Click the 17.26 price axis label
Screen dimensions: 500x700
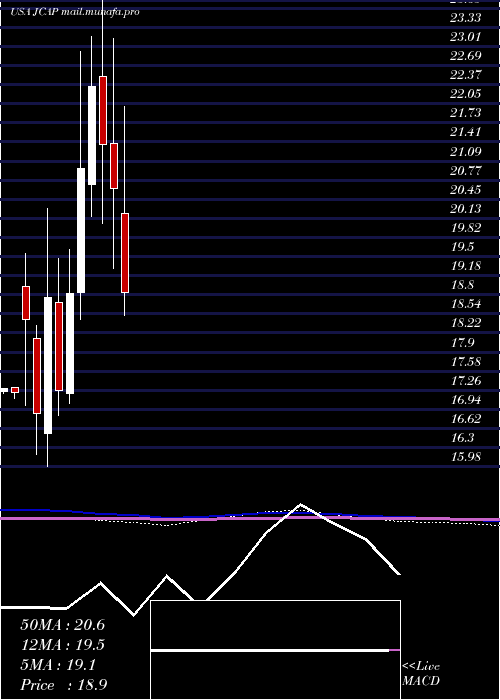(x=466, y=381)
